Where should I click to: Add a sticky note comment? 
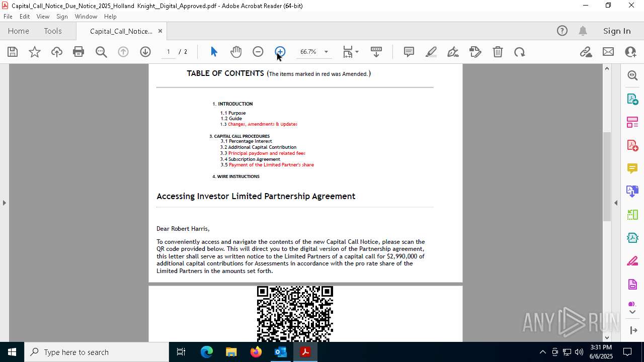[409, 52]
